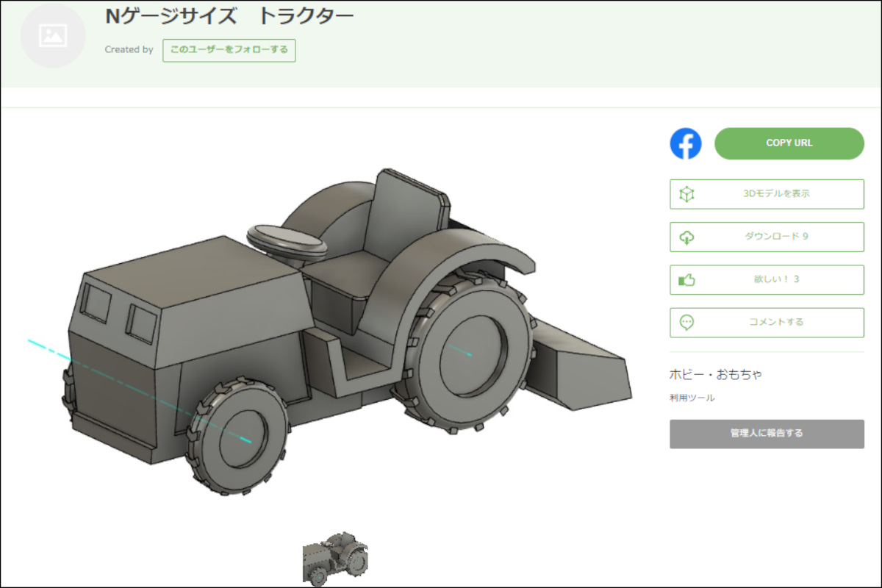882x588 pixels.
Task: Open the 3Dモデルを表示 viewer button
Action: tap(767, 194)
